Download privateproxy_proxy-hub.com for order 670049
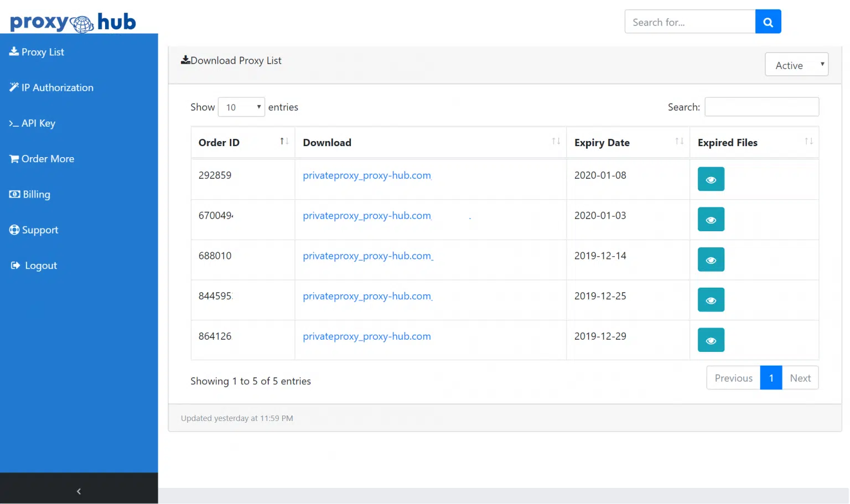This screenshot has width=850, height=504. tap(367, 215)
